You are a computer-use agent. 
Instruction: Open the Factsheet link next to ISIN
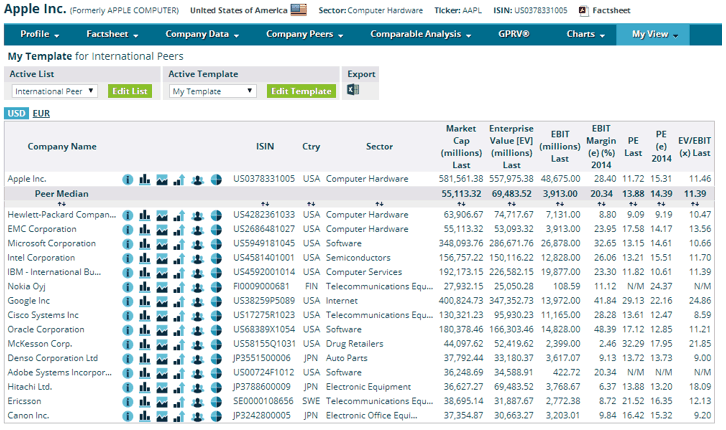click(611, 10)
